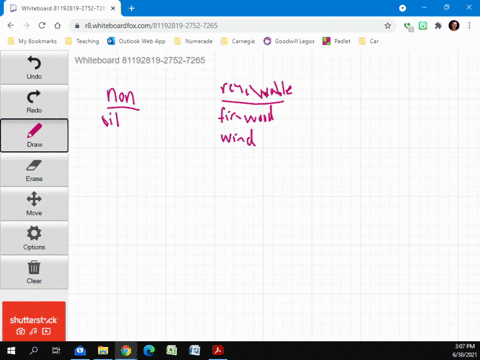The width and height of the screenshot is (480, 360).
Task: Click the phone extension icon
Action: [408, 26]
